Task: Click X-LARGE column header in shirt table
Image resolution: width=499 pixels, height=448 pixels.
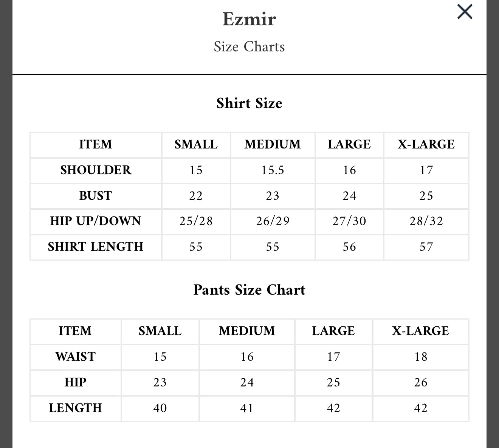Action: (x=426, y=144)
